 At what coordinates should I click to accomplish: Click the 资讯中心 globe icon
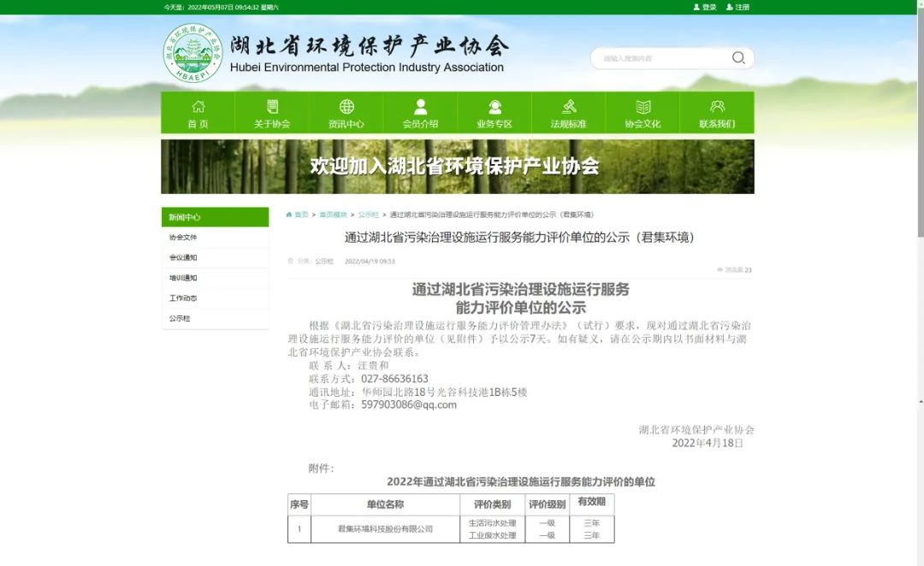(x=346, y=107)
